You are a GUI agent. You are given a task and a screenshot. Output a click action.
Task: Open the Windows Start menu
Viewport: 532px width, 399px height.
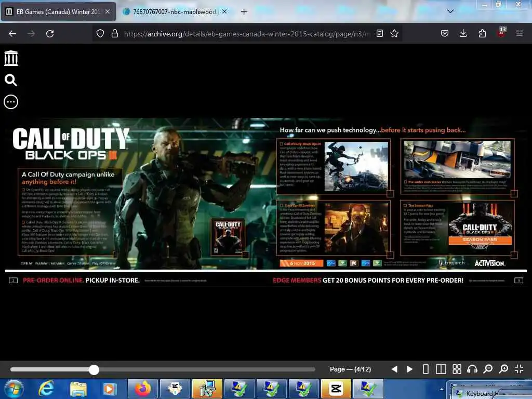click(x=14, y=389)
